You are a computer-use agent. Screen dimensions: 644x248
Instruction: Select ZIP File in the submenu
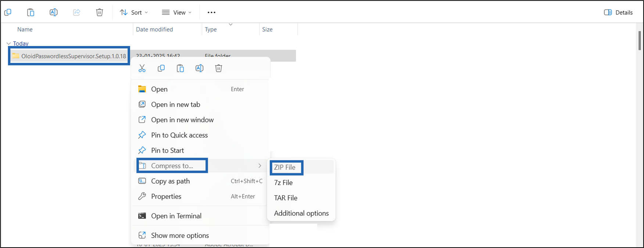(x=301, y=167)
